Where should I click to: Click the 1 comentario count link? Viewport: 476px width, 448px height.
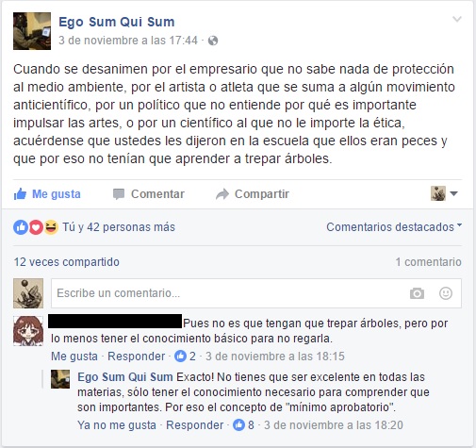point(428,262)
